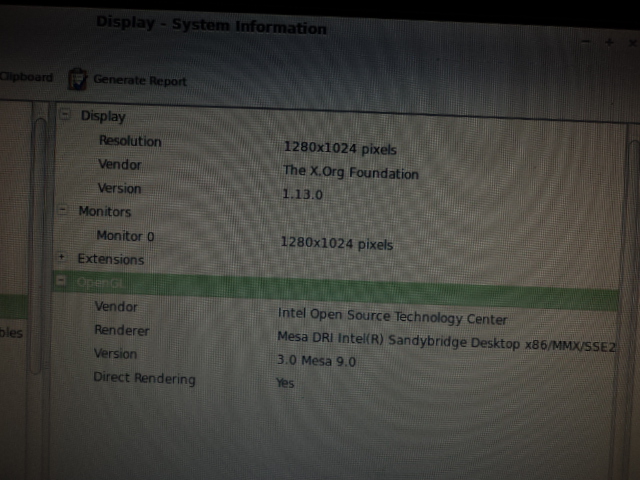Select the Renderer row label
This screenshot has height=480, width=640.
click(122, 330)
